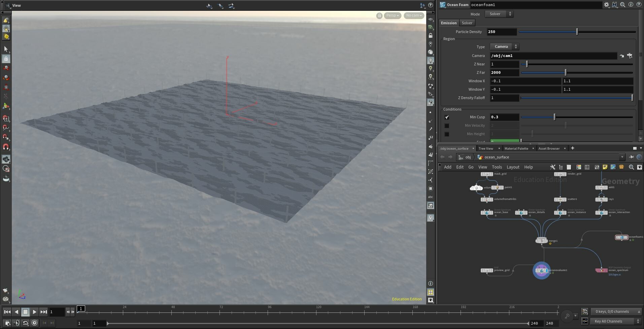Adjust the Particle Density slider

(577, 32)
